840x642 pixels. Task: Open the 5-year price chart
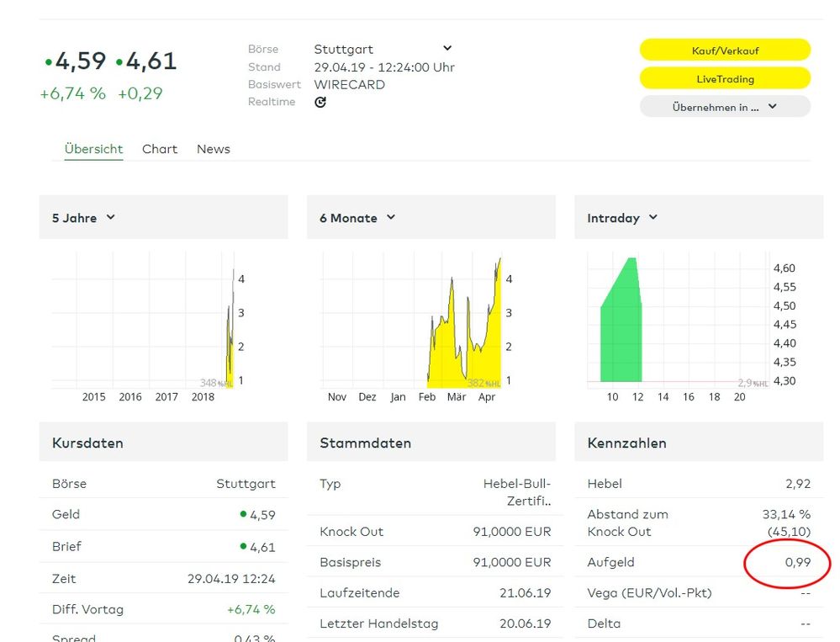[x=147, y=324]
